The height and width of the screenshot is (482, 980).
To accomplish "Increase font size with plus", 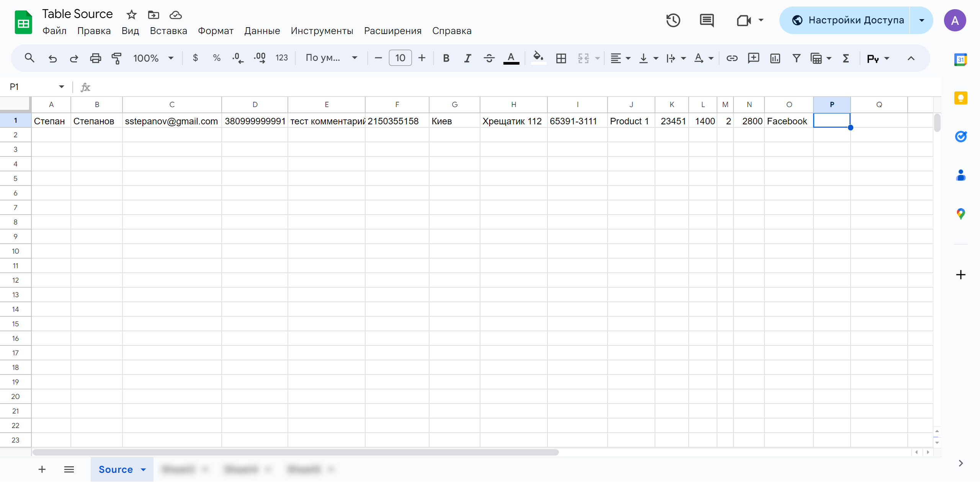I will click(x=422, y=58).
